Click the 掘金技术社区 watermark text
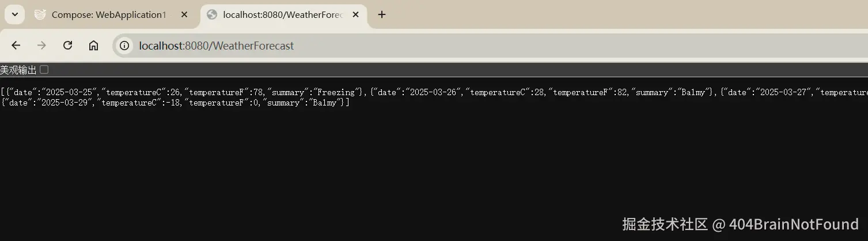 (664, 224)
